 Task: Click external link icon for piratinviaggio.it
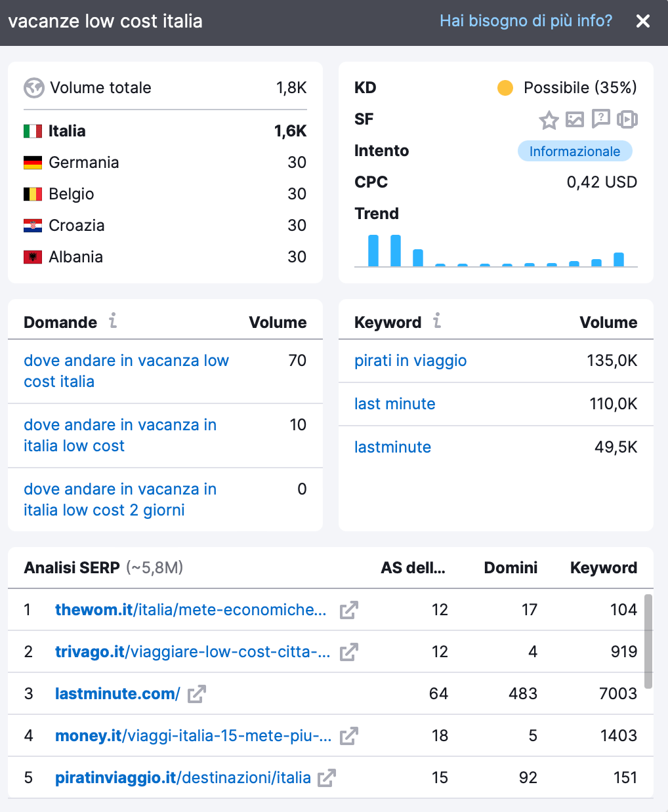[327, 778]
